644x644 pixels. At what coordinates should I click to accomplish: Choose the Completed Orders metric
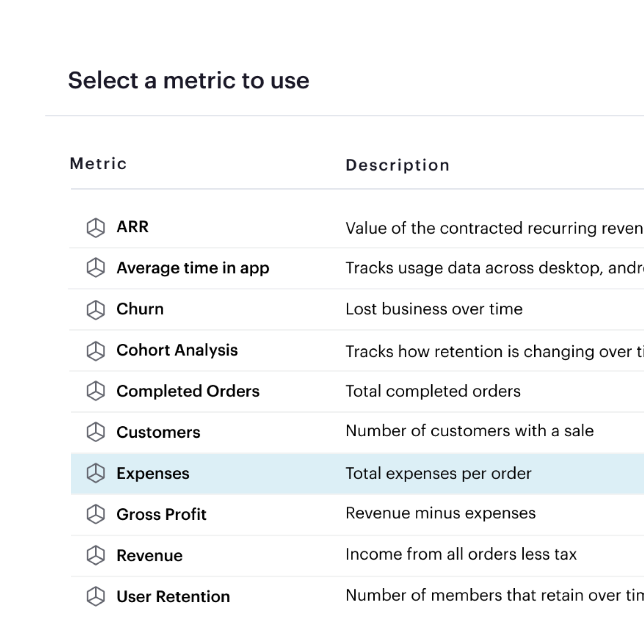(188, 391)
